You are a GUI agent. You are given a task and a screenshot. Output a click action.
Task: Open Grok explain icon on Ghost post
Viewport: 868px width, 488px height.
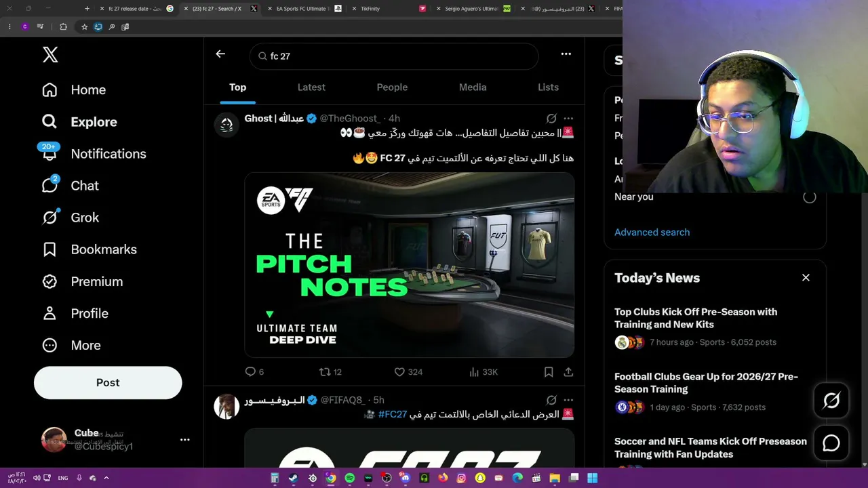click(551, 119)
